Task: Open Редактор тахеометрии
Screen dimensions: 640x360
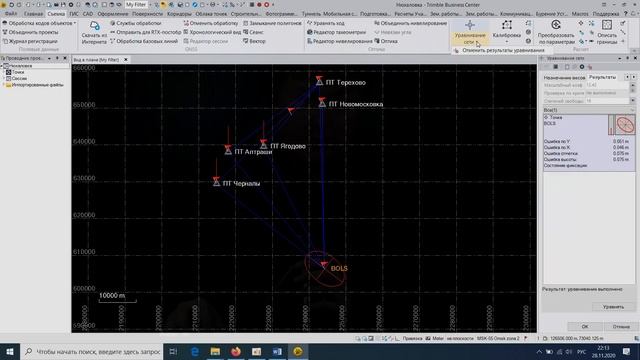Action: [336, 32]
